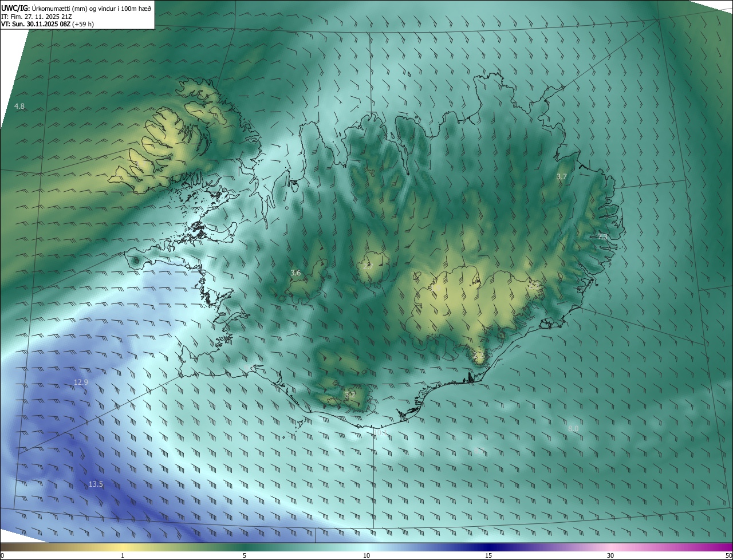Click the "3.6" value label on the map
This screenshot has width=733, height=560.
[x=295, y=273]
